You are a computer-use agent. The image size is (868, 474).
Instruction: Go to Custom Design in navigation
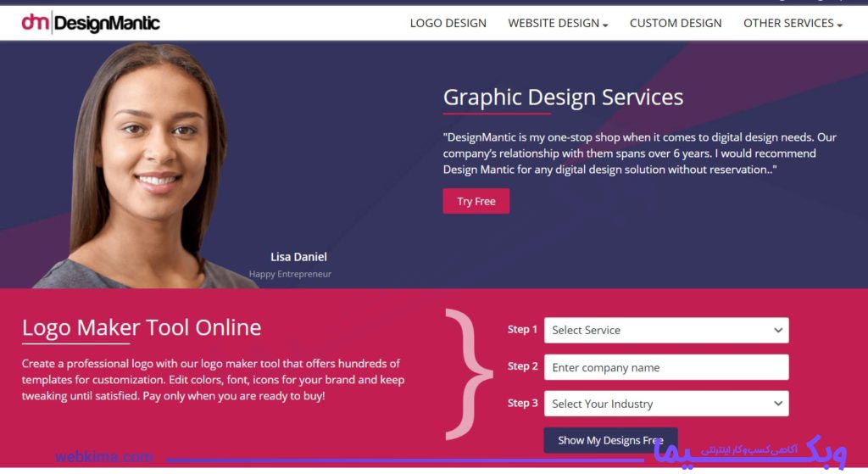[x=676, y=23]
